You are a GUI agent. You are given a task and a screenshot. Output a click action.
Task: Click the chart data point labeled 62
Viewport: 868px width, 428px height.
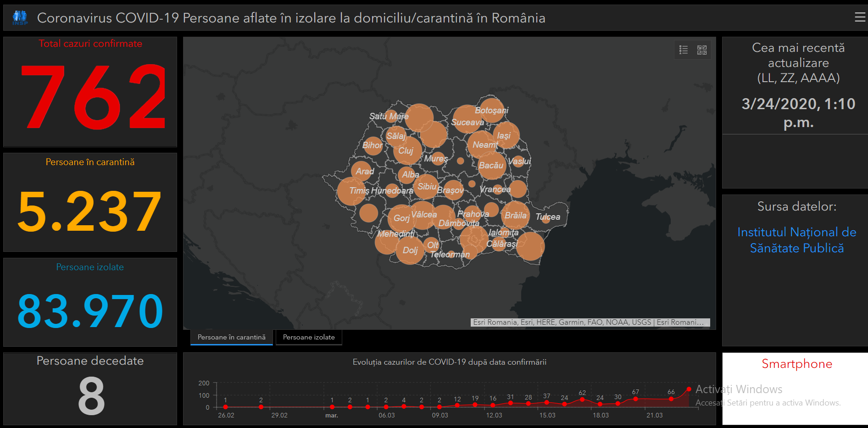point(582,400)
